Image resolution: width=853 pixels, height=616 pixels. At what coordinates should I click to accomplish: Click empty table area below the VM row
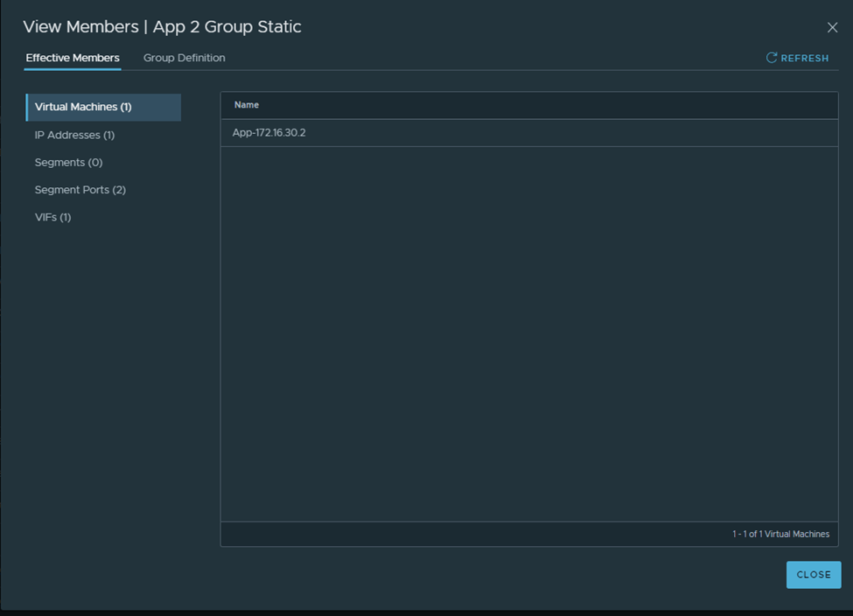[529, 332]
